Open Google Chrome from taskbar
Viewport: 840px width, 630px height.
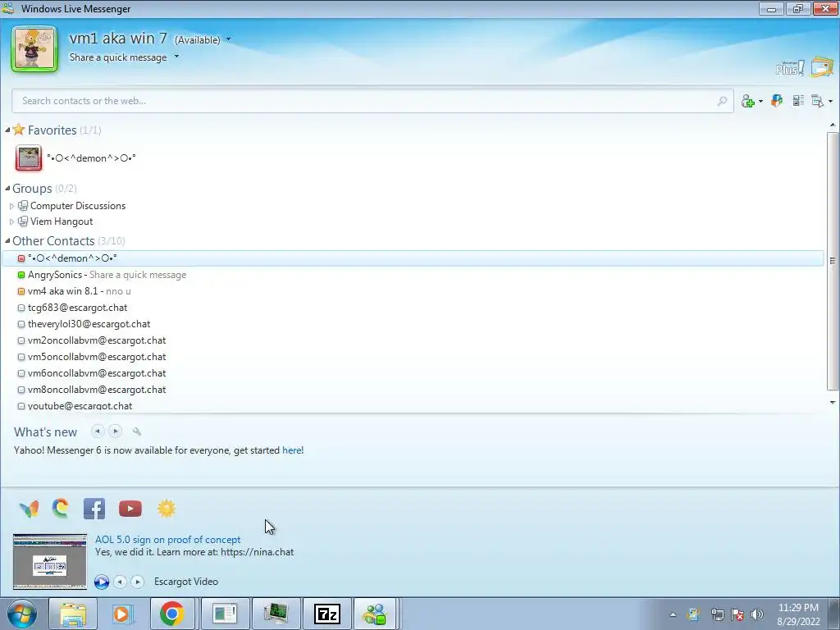coord(172,614)
